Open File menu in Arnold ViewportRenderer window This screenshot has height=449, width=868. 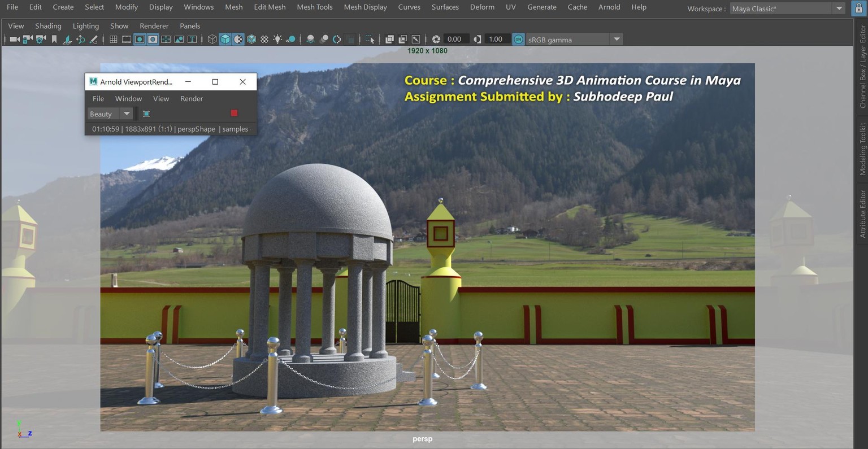point(98,98)
